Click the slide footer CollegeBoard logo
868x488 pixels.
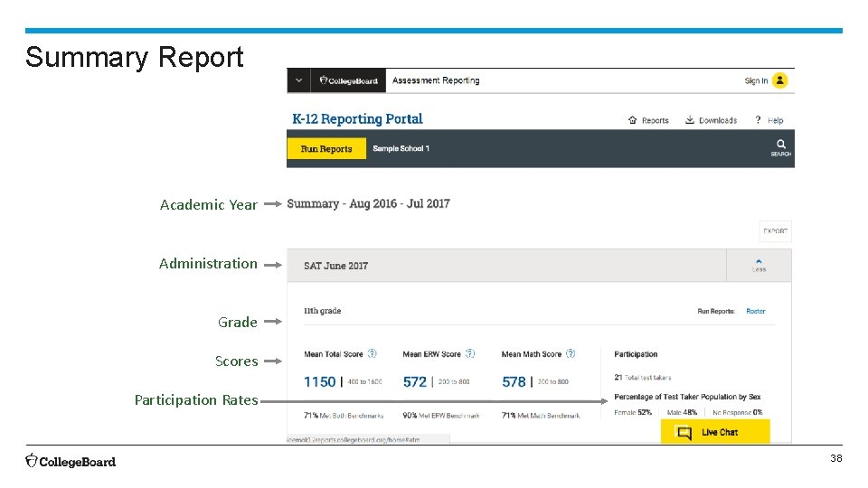pos(71,462)
